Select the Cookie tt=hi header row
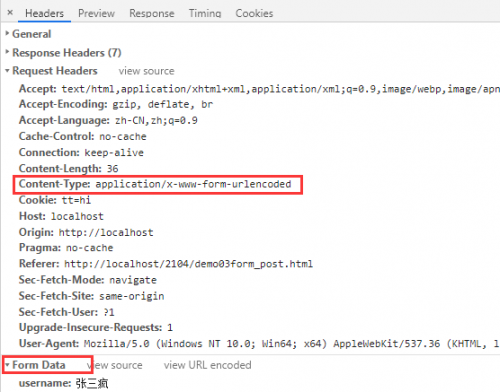The height and width of the screenshot is (392, 500). click(55, 200)
